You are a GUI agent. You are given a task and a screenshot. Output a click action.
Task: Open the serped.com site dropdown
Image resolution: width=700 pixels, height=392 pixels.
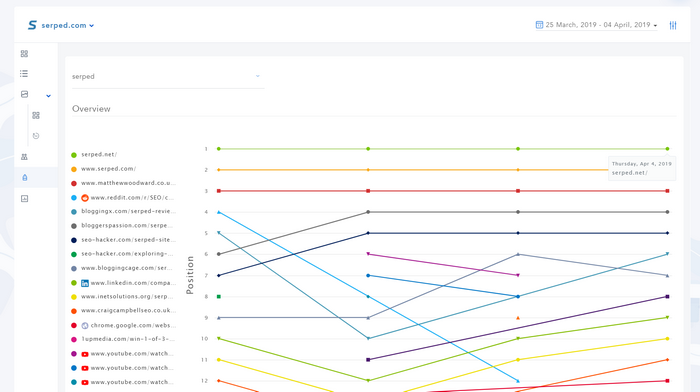coord(61,25)
